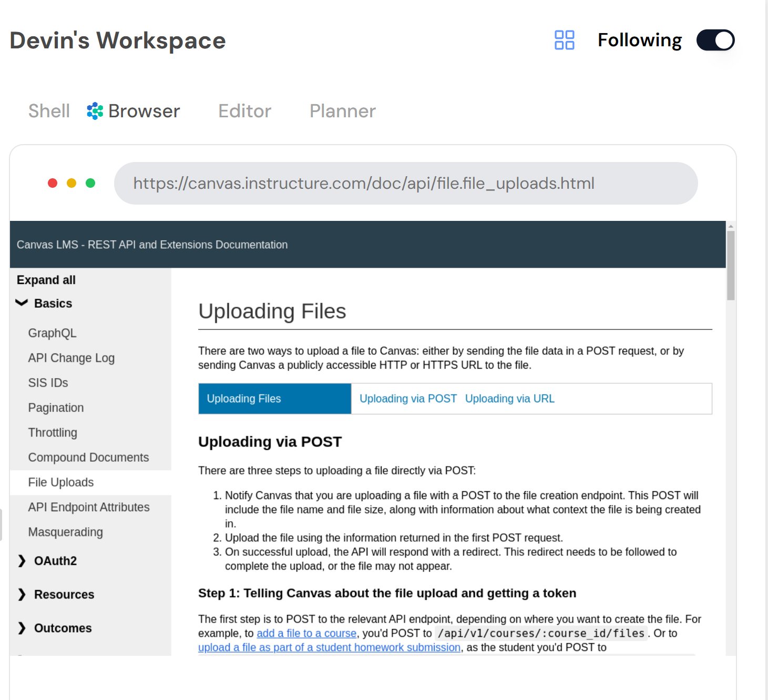Click the Devin's Workspace title
Screen dimensions: 768x700
tap(118, 40)
